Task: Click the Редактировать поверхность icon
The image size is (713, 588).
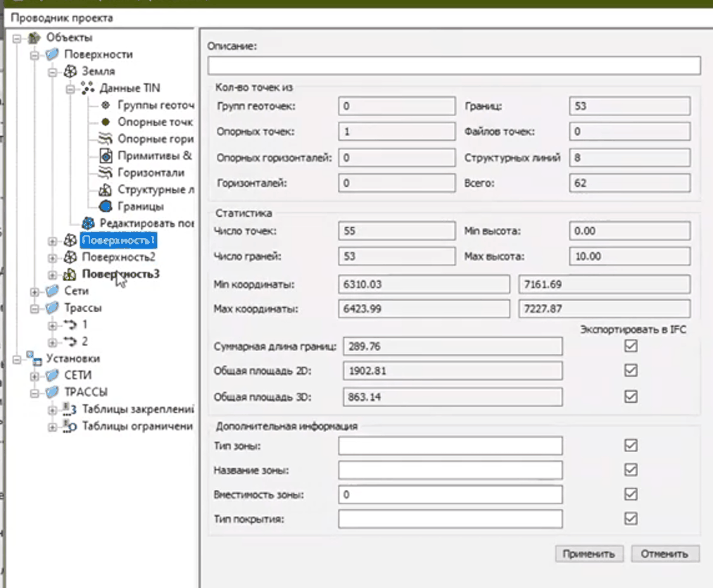Action: tap(88, 223)
